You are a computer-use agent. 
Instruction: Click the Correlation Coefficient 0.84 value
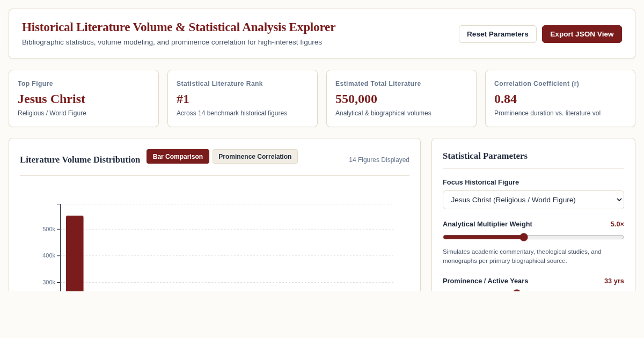(x=506, y=99)
